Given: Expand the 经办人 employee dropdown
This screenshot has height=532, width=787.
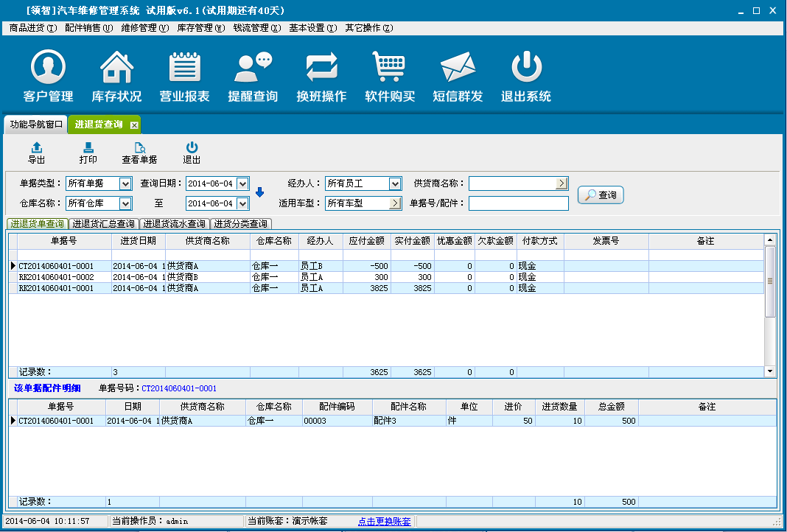Looking at the screenshot, I should point(395,183).
